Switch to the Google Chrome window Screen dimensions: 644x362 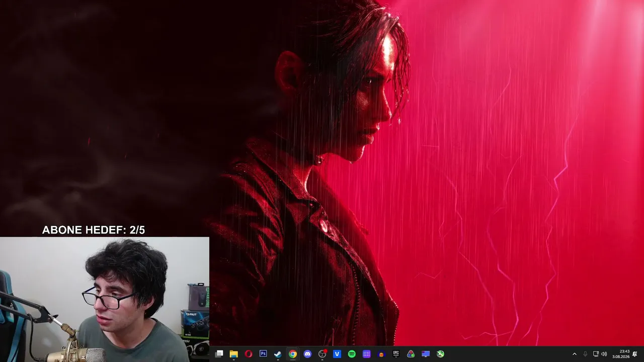(293, 354)
